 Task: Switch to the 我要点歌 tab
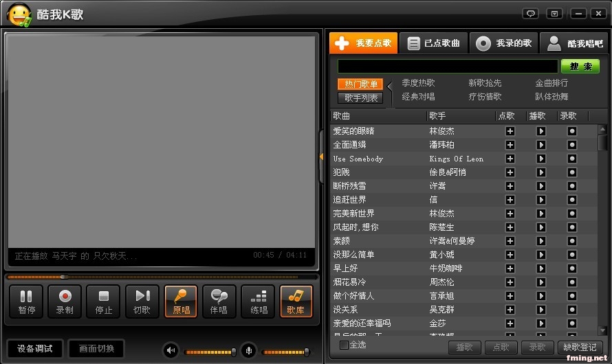click(363, 43)
